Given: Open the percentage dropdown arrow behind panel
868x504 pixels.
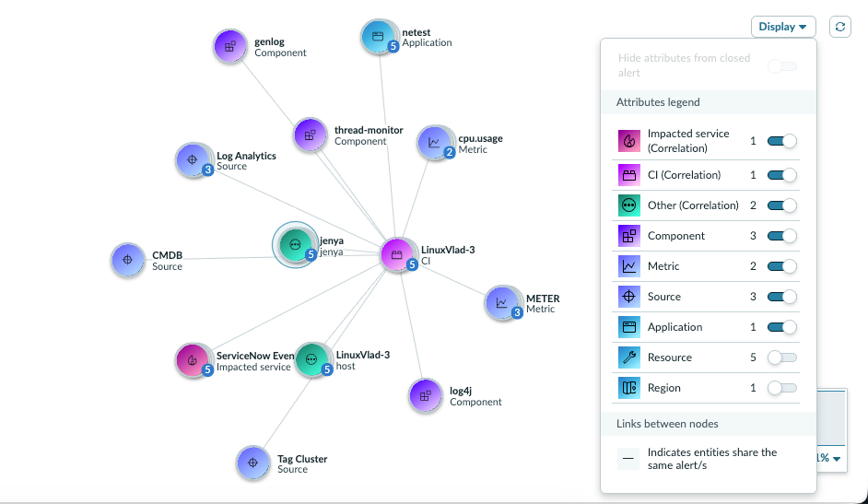Looking at the screenshot, I should coord(837,459).
